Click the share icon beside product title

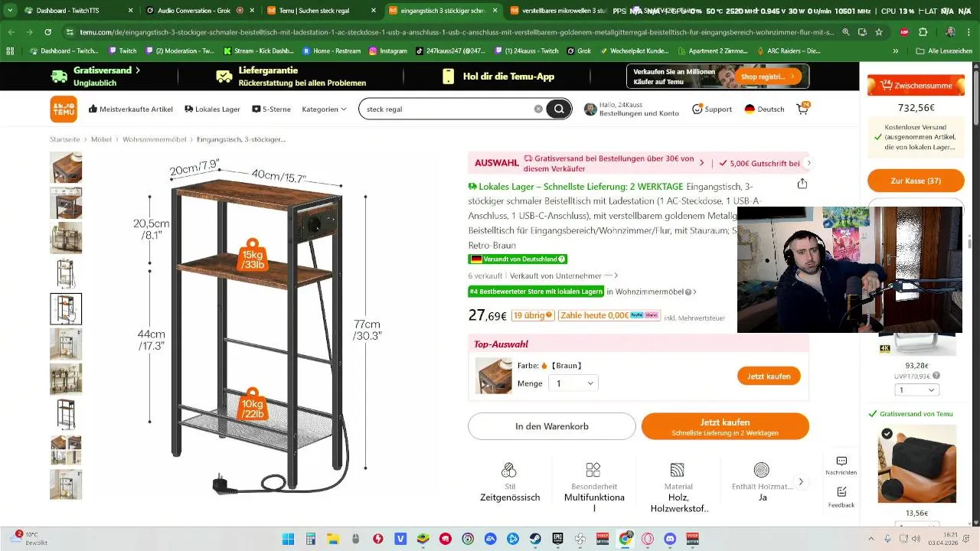802,184
